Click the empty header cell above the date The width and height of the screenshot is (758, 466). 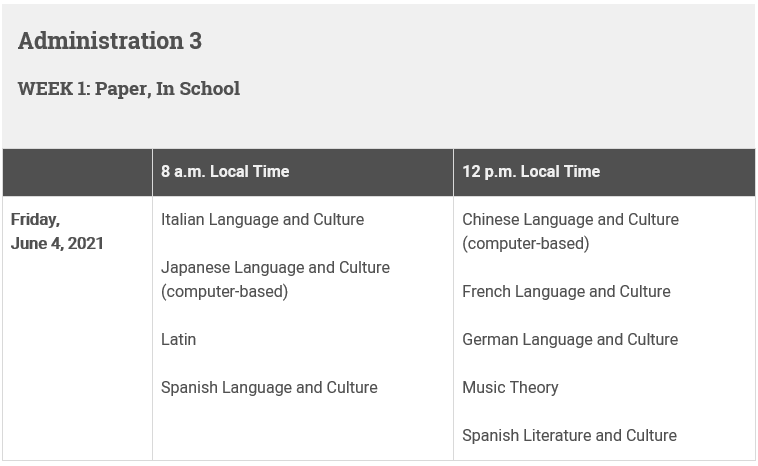coord(77,172)
